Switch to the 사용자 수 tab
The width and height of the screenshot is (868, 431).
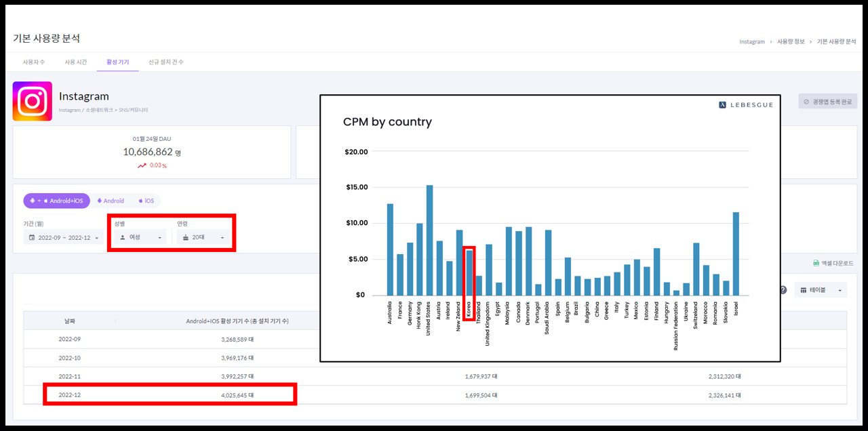click(34, 62)
